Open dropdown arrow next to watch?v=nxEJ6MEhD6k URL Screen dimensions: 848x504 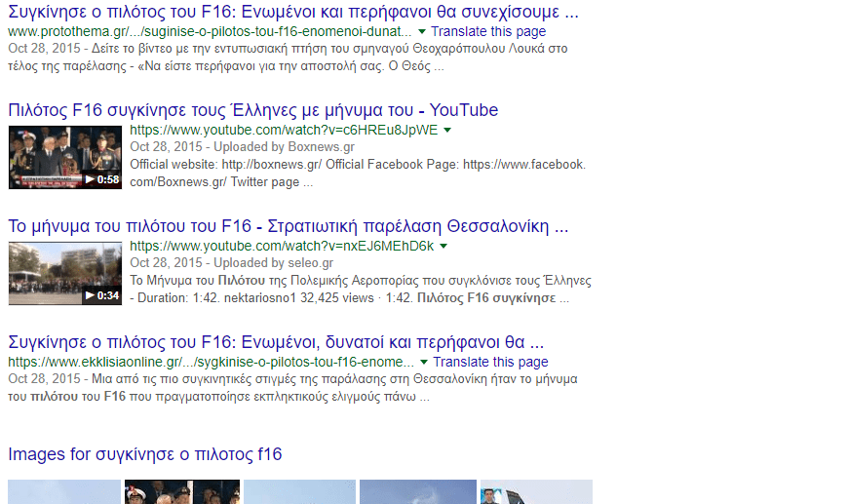point(443,246)
